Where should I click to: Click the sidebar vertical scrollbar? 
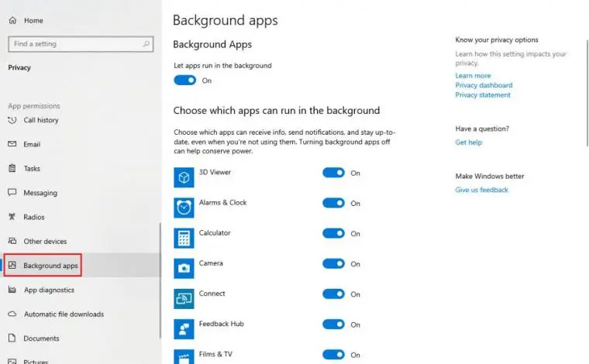click(160, 280)
